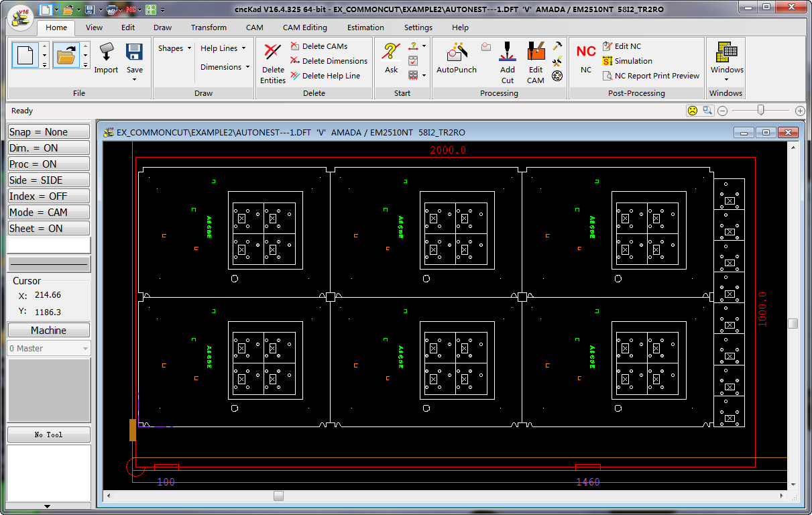Open the 0 Master machine combo box
812x515 pixels.
pyautogui.click(x=48, y=349)
